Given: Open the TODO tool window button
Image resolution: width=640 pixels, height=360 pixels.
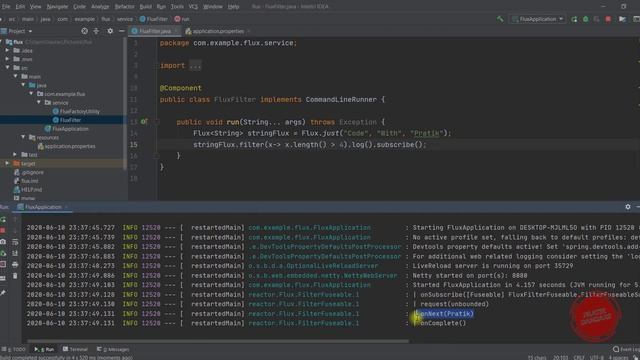Looking at the screenshot, I should [14, 349].
